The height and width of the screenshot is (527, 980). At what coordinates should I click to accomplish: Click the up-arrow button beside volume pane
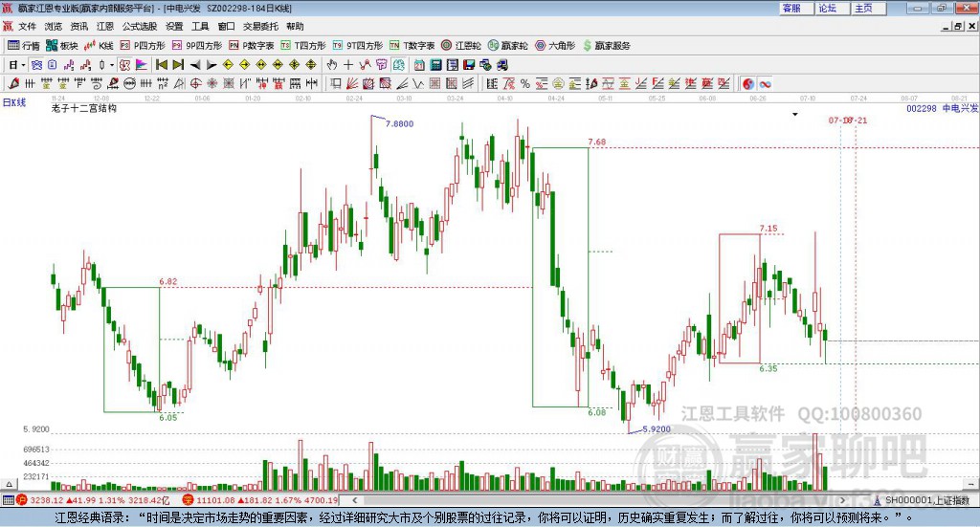(x=9, y=484)
